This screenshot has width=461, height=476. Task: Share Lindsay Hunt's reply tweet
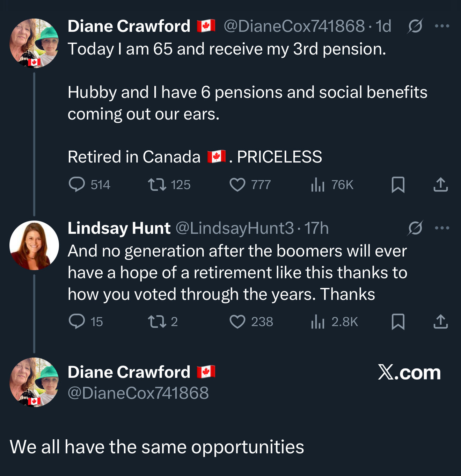click(440, 322)
